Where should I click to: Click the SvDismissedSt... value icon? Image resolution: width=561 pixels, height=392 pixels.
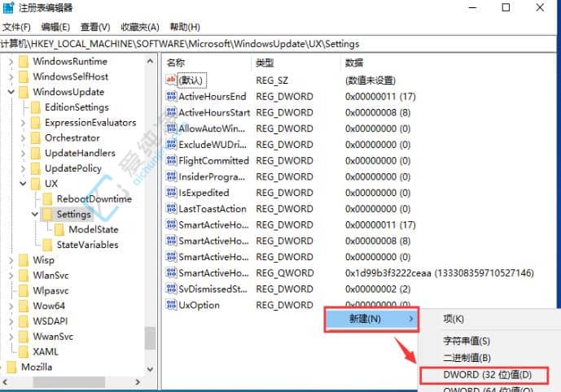pos(171,289)
